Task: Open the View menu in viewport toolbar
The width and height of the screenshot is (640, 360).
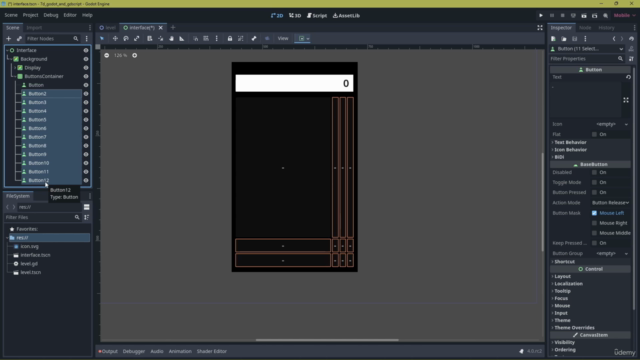Action: [283, 38]
